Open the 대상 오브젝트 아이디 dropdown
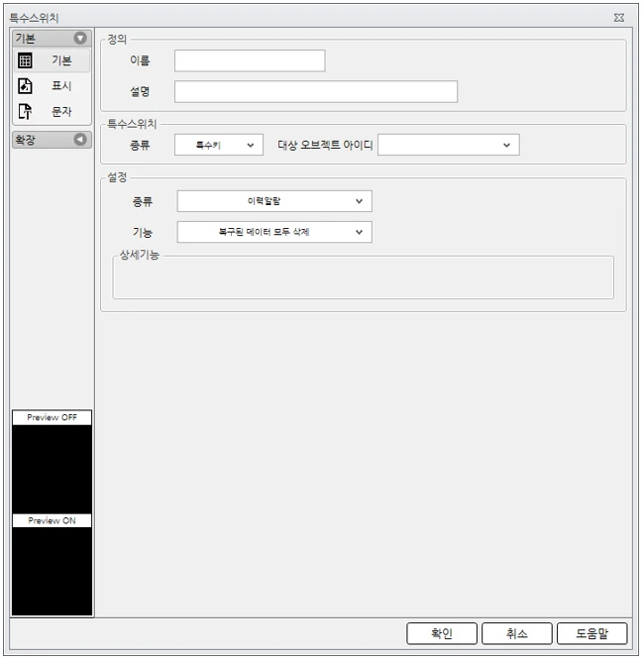The height and width of the screenshot is (661, 644). pos(449,146)
